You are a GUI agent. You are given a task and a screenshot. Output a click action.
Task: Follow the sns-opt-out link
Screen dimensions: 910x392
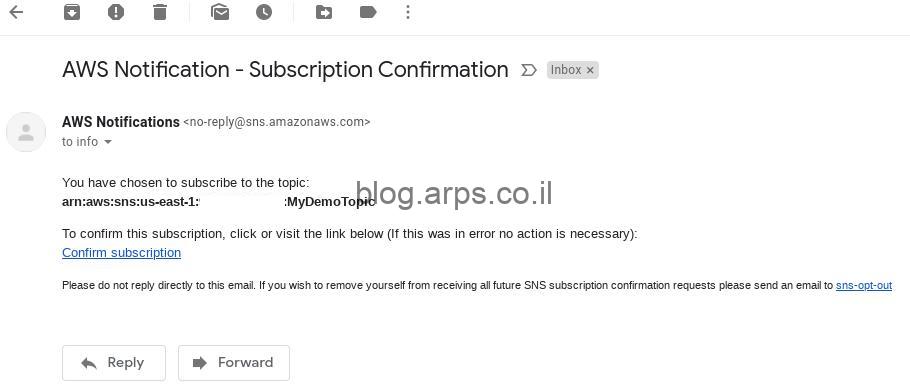tap(864, 285)
